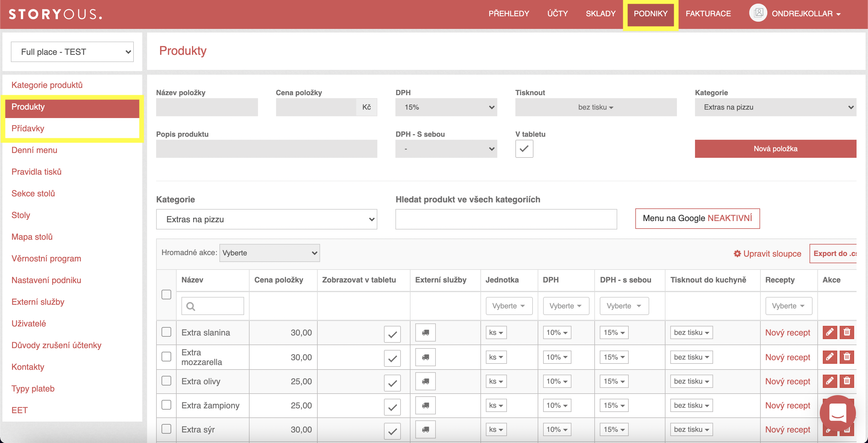Open external services truck icon for Extra sýr
Screen dimensions: 868x443
click(x=425, y=429)
